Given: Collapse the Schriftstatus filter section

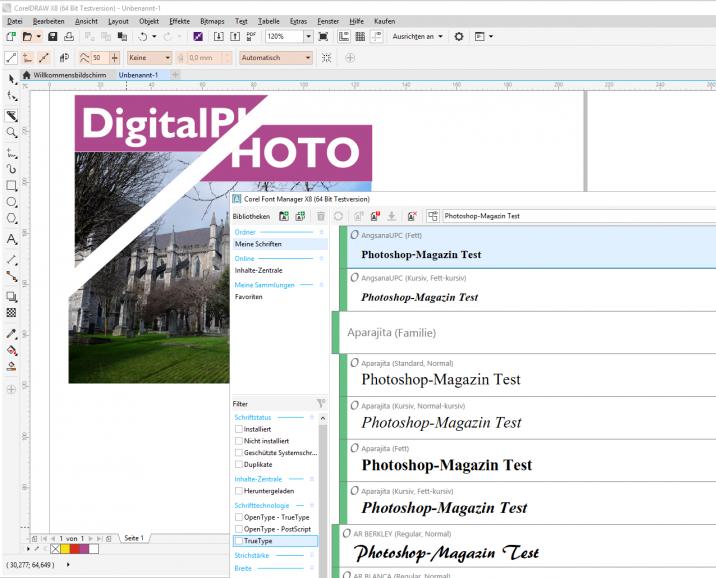Looking at the screenshot, I should [311, 417].
